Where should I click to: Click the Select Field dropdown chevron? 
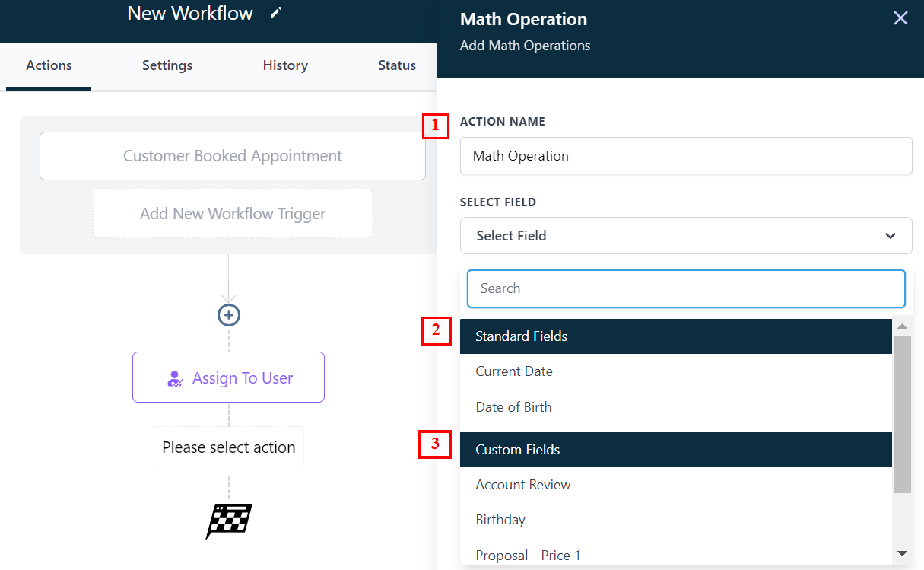[x=891, y=236]
